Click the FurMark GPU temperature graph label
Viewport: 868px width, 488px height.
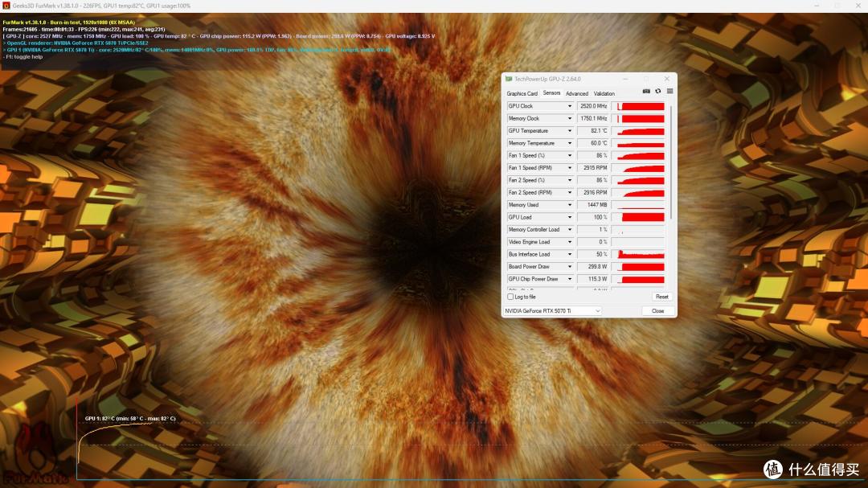(x=130, y=419)
